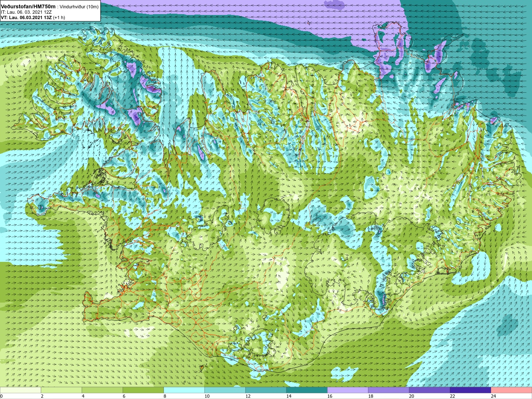The width and height of the screenshot is (532, 399).
Task: Click the dark indigo swatch between 22 and 24
Action: point(471,390)
